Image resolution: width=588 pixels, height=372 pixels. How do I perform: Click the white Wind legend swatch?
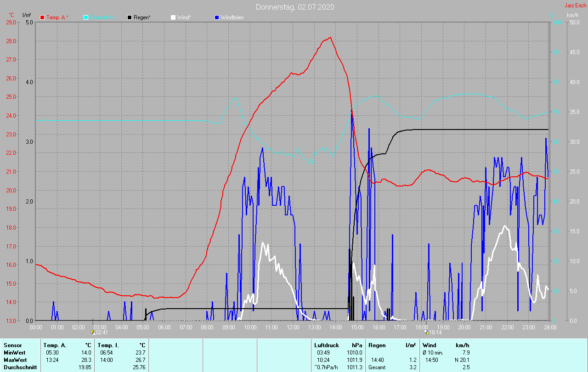click(x=173, y=17)
